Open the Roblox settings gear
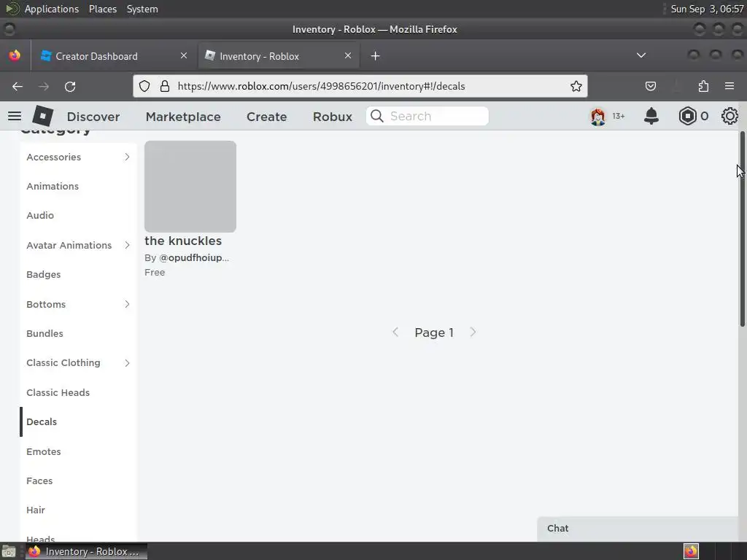This screenshot has width=747, height=560. pyautogui.click(x=729, y=116)
